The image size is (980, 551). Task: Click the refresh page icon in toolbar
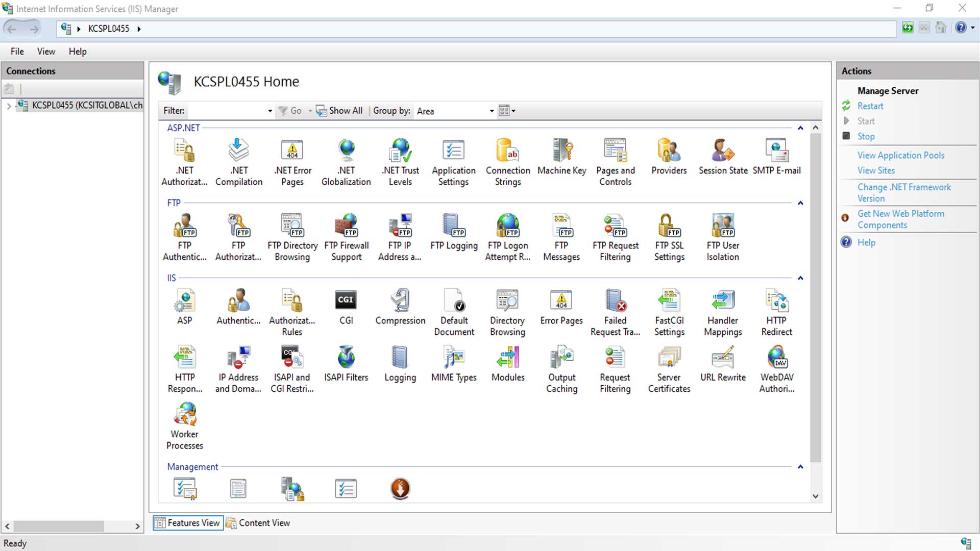click(908, 28)
